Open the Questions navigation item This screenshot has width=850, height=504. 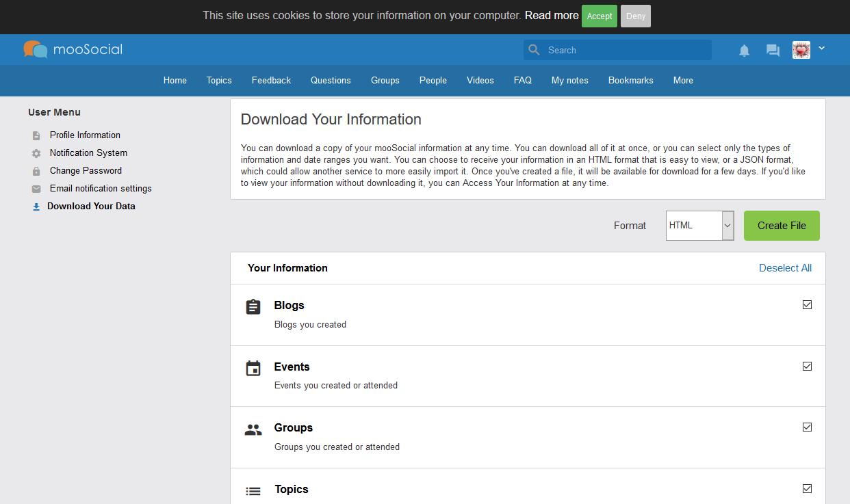coord(331,81)
